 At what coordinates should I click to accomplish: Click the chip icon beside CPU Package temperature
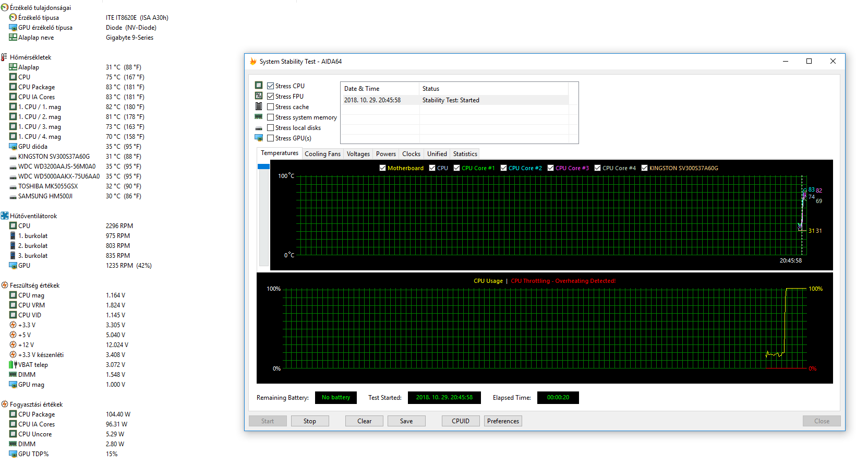point(13,87)
